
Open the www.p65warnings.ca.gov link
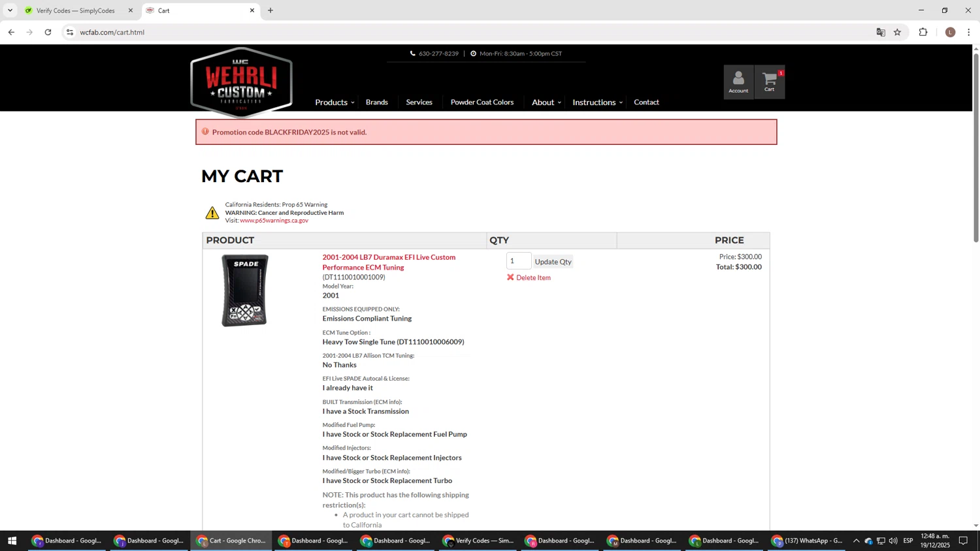(274, 221)
